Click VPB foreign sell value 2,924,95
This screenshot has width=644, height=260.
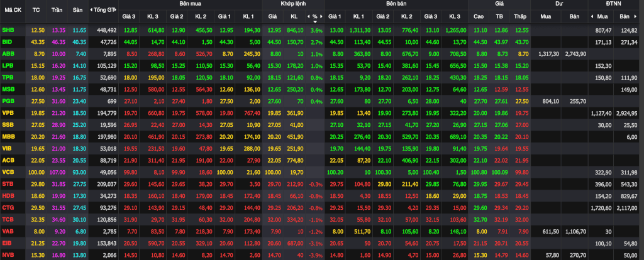point(627,113)
